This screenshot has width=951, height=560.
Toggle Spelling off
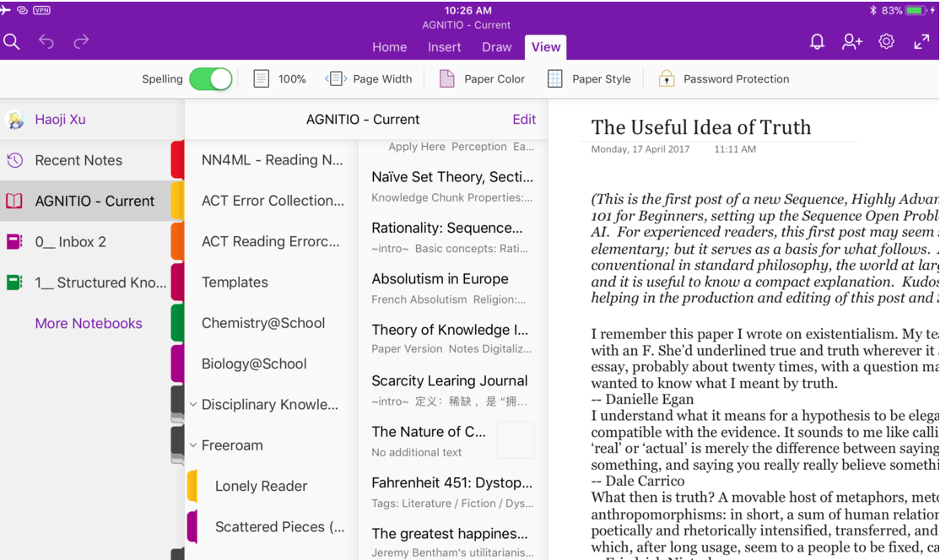pos(212,78)
